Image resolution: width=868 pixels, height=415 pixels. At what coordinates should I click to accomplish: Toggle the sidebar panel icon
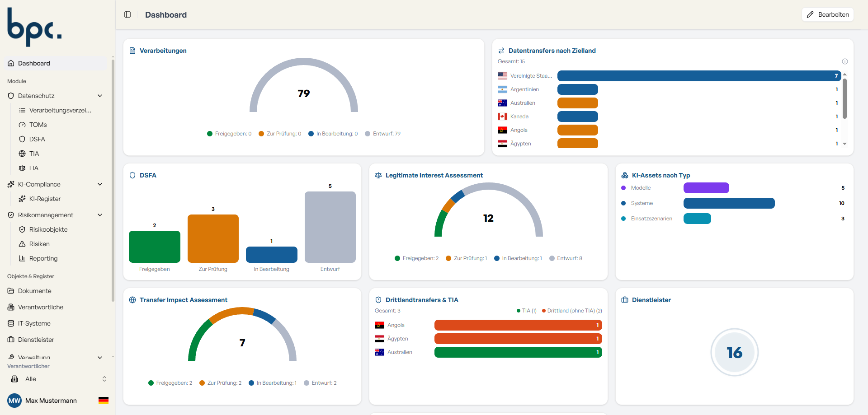127,14
